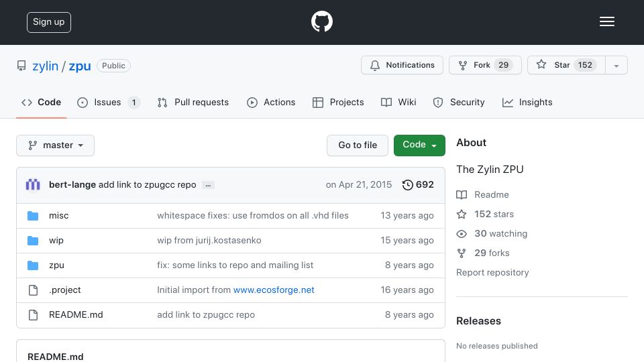The width and height of the screenshot is (644, 362).
Task: Open the bert-lange author link
Action: 72,185
